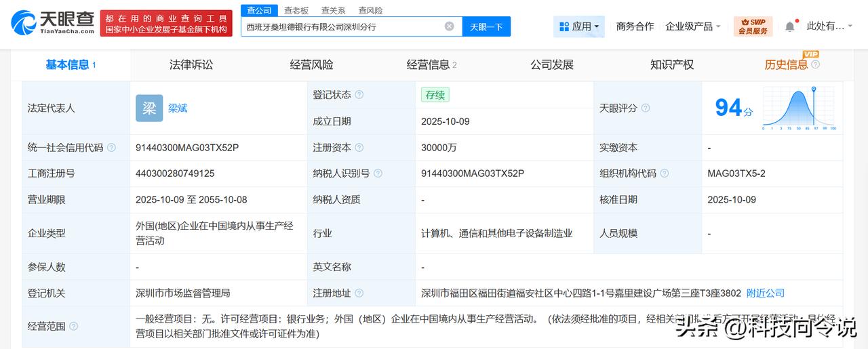Click the red 国家中小企业发展子基金 banner
Image resolution: width=868 pixels, height=349 pixels.
pyautogui.click(x=167, y=23)
